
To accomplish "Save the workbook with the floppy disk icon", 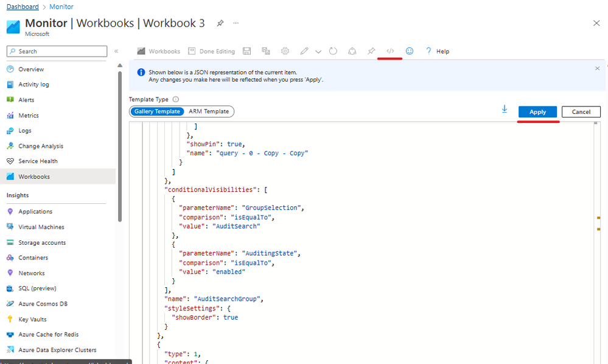I will point(246,51).
